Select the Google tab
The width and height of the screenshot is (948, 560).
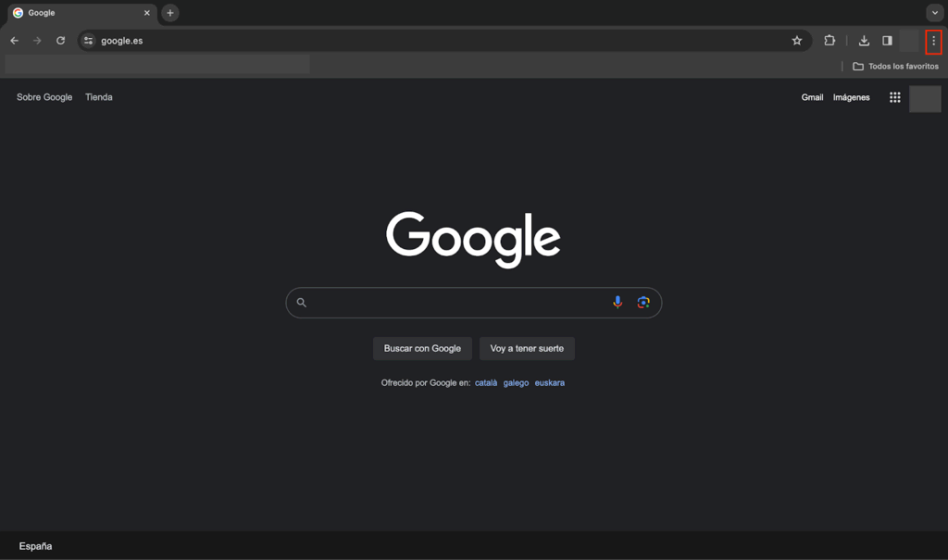coord(81,13)
